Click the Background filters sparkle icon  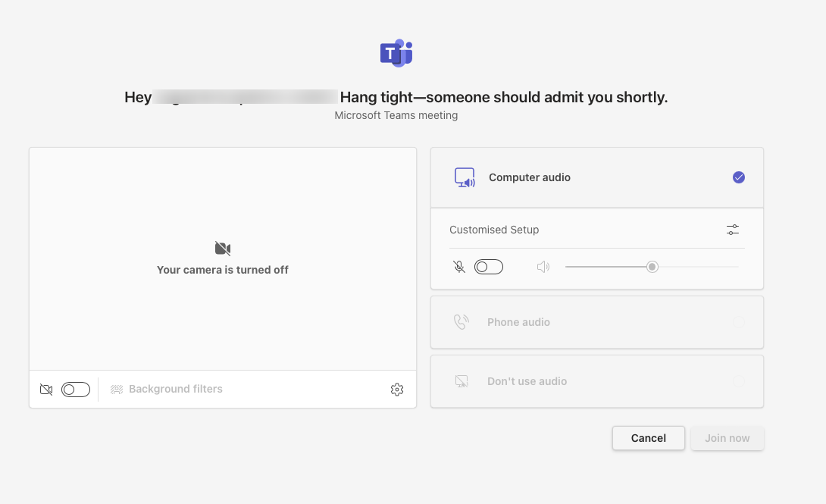[x=117, y=390]
